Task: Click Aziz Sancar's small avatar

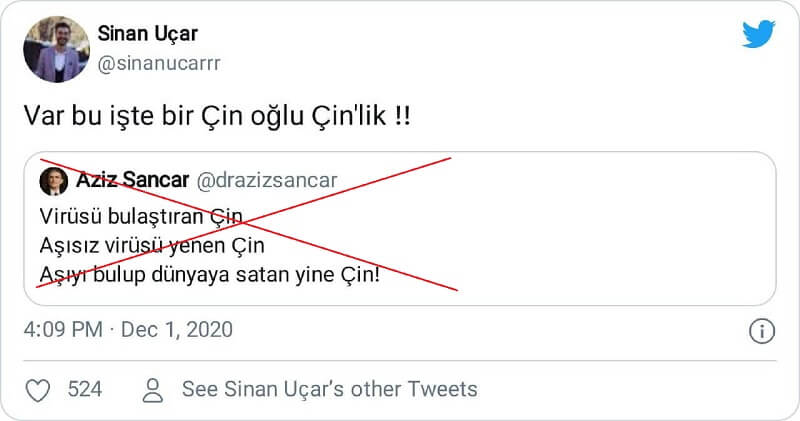Action: coord(53,182)
